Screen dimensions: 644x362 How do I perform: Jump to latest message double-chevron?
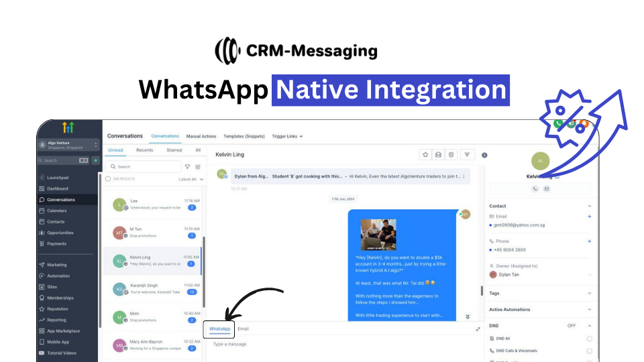tap(468, 317)
